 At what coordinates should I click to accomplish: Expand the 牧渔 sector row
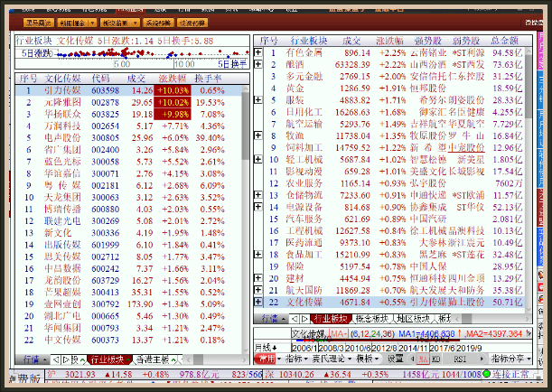[x=258, y=135]
